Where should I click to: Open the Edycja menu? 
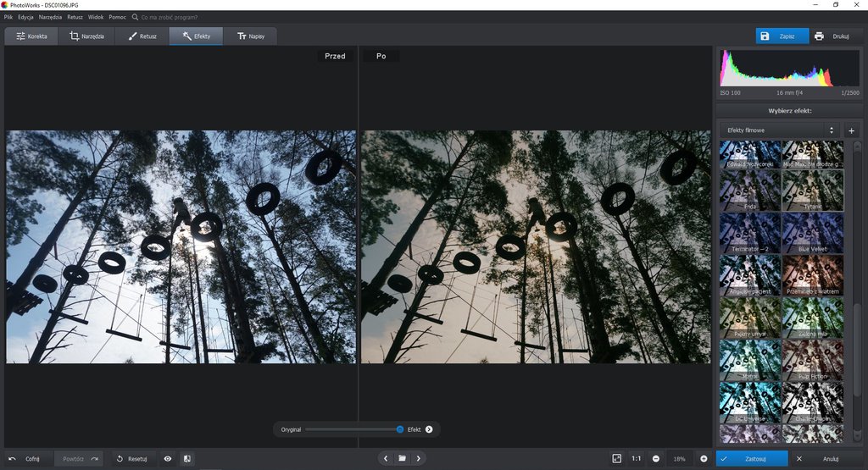point(25,17)
